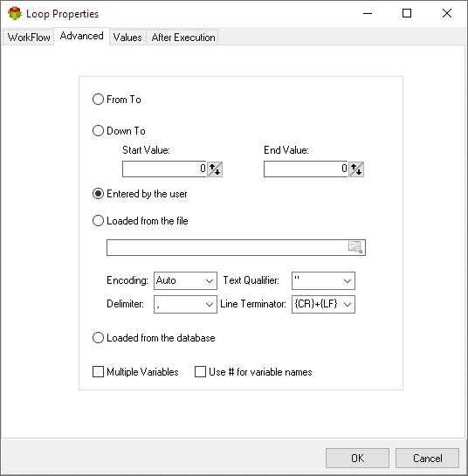This screenshot has height=476, width=468.
Task: Open the Line Terminator dropdown
Action: 323,304
